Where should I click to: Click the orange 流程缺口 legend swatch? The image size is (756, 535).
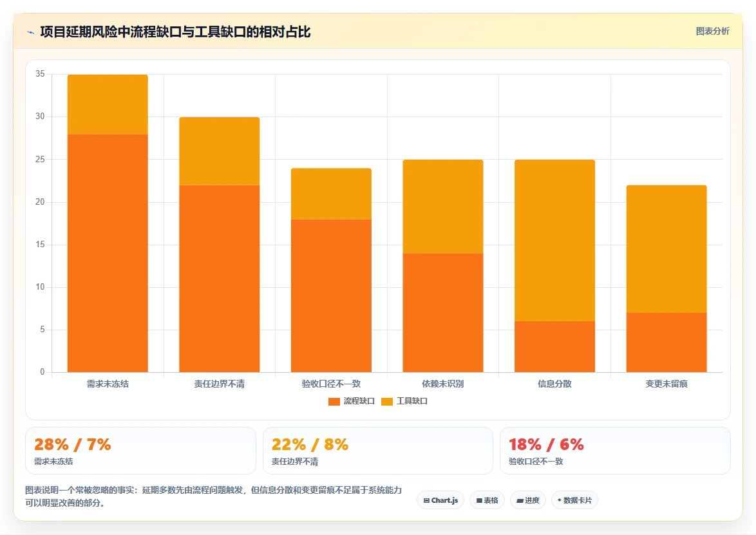tap(334, 402)
